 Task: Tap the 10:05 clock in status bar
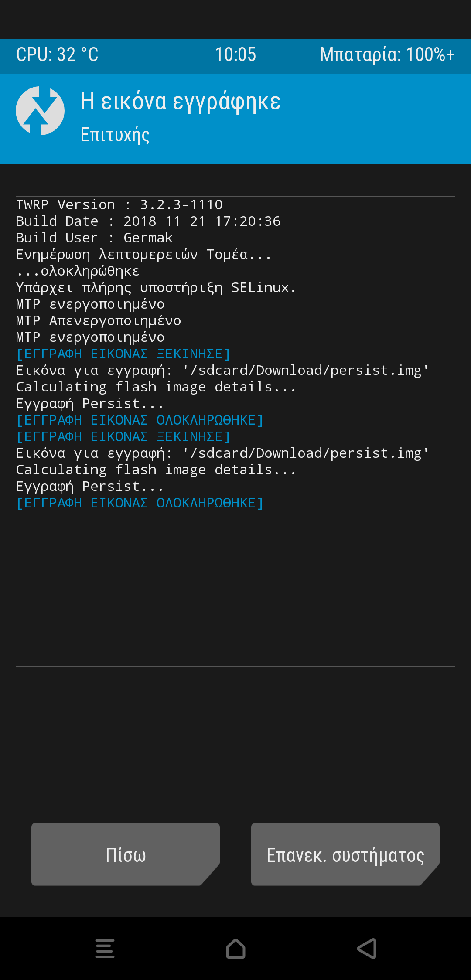(x=235, y=55)
